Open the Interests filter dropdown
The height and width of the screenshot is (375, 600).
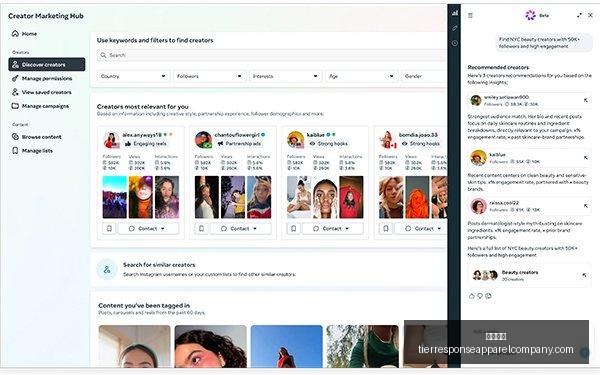tap(285, 76)
